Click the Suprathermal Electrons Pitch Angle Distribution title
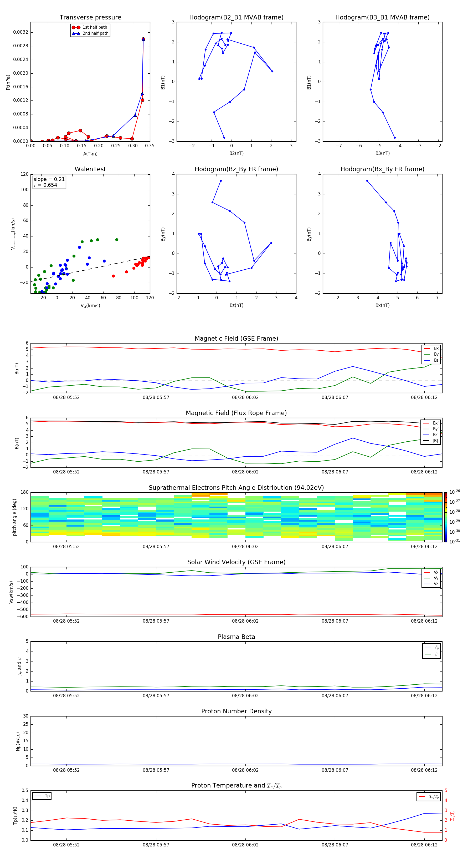Screen dimensions: 473x868 (x=236, y=488)
